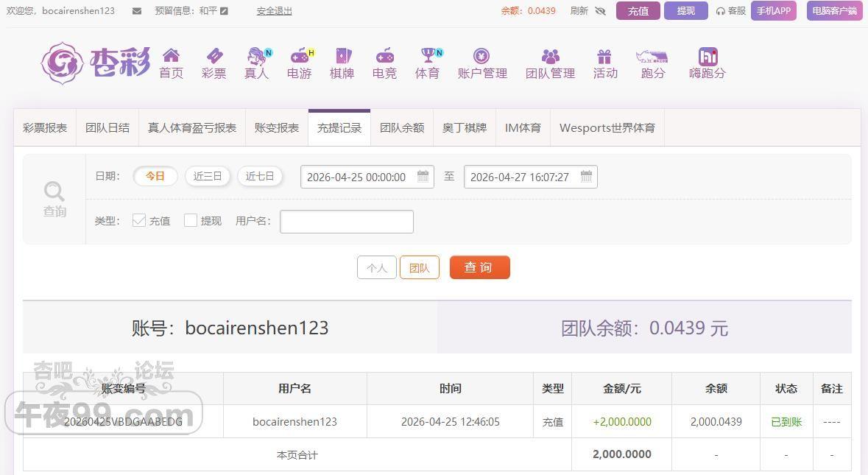Open start date field 2026-04-25 00:00:00
Viewport: 868px width, 475px height.
[x=367, y=177]
